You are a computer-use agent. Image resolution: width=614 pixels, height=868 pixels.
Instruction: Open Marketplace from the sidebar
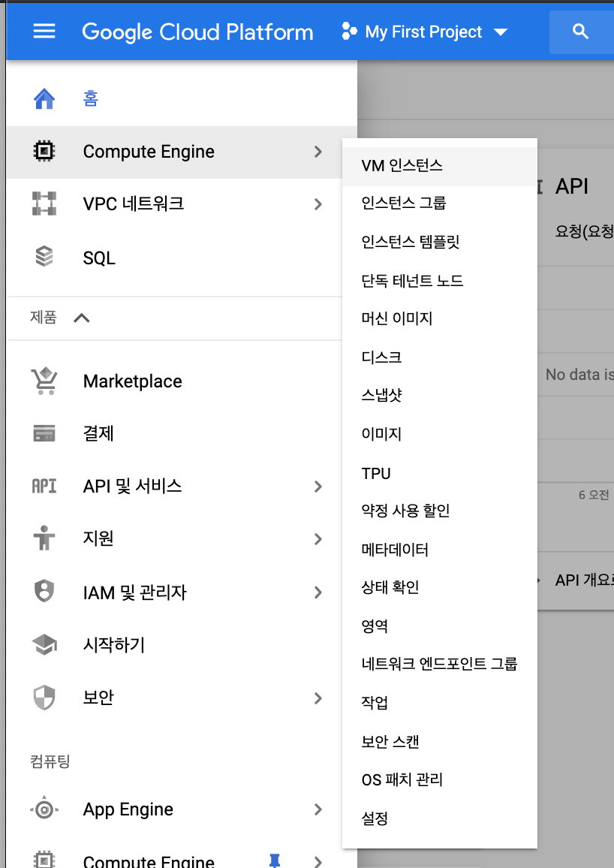tap(132, 381)
